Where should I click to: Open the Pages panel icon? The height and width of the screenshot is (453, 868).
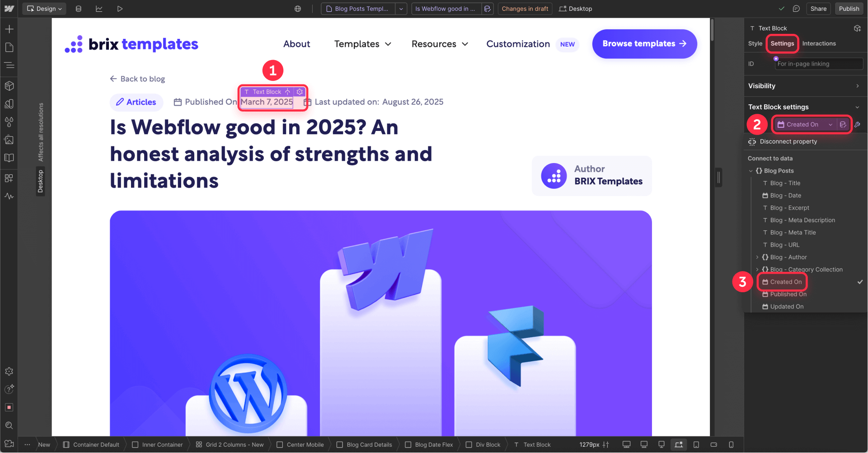(x=9, y=47)
